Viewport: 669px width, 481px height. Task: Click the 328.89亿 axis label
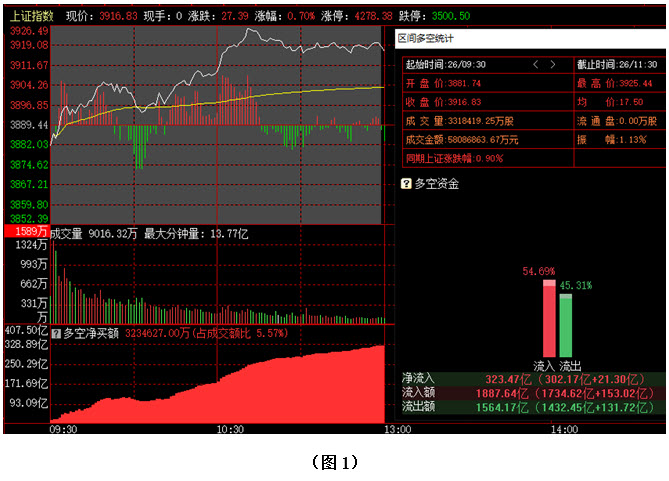(x=26, y=344)
